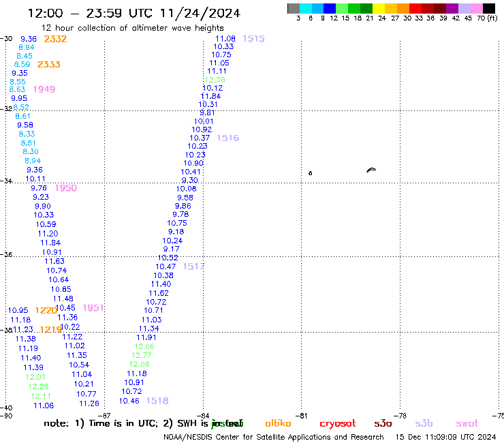This screenshot has width=504, height=443.
Task: Select the yellow 24 ft color segment
Action: point(379,8)
